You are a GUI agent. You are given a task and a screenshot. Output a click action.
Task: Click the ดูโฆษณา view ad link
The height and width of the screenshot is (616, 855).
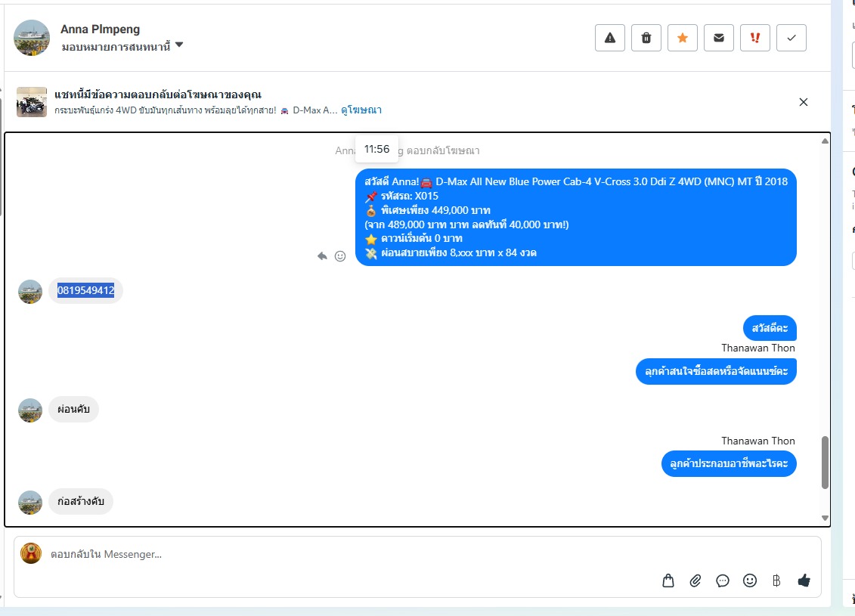tap(361, 110)
